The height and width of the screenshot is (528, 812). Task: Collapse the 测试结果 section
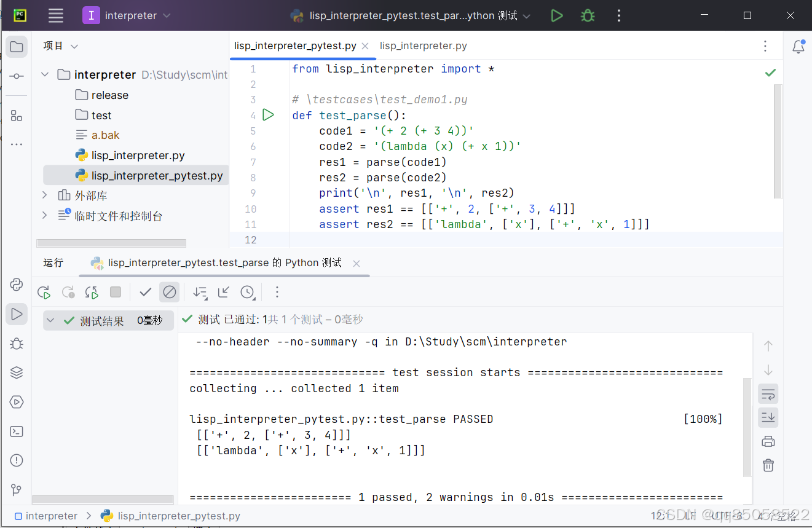tap(50, 320)
